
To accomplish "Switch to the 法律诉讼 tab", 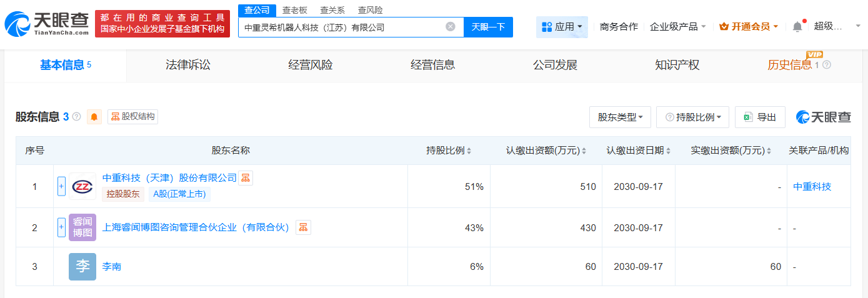I will tap(188, 65).
